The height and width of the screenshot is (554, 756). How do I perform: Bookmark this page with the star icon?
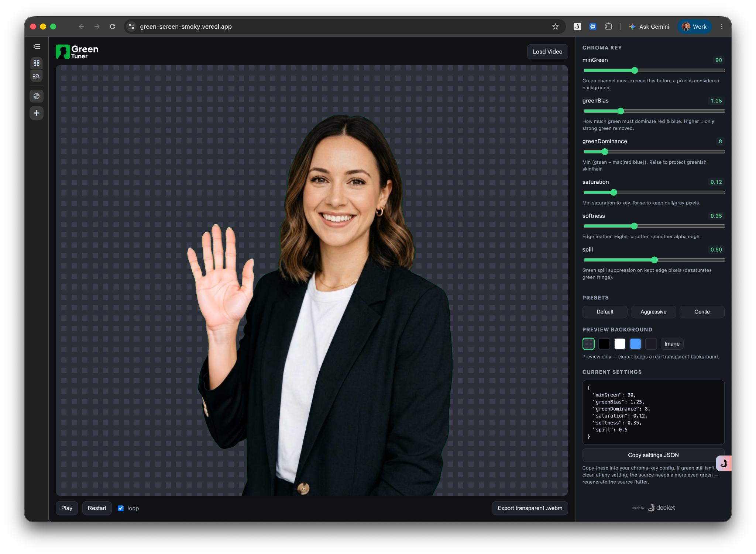tap(555, 27)
